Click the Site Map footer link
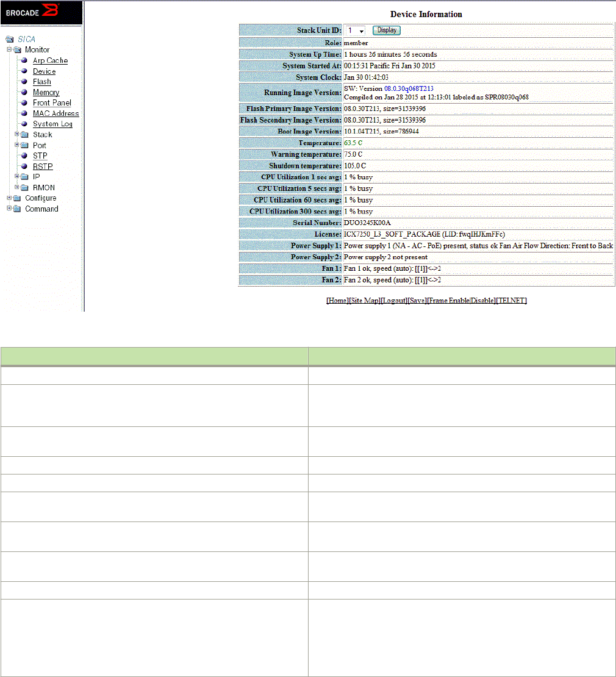 (364, 301)
